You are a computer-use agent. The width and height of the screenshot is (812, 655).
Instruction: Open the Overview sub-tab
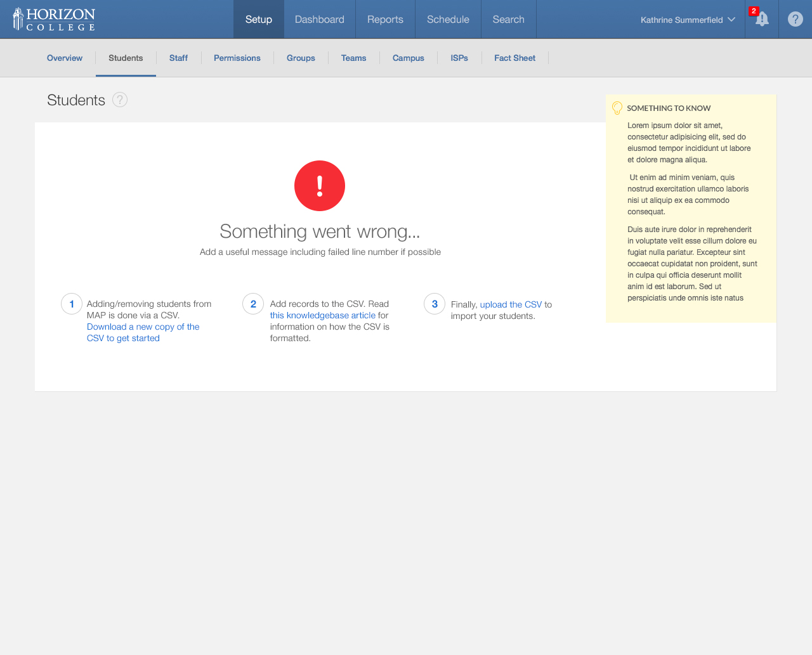tap(65, 58)
